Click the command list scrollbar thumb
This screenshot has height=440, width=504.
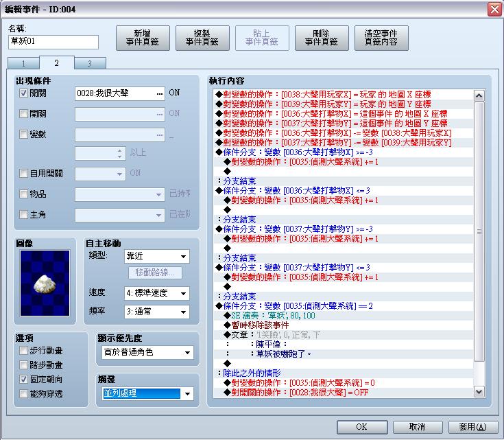pyautogui.click(x=479, y=231)
